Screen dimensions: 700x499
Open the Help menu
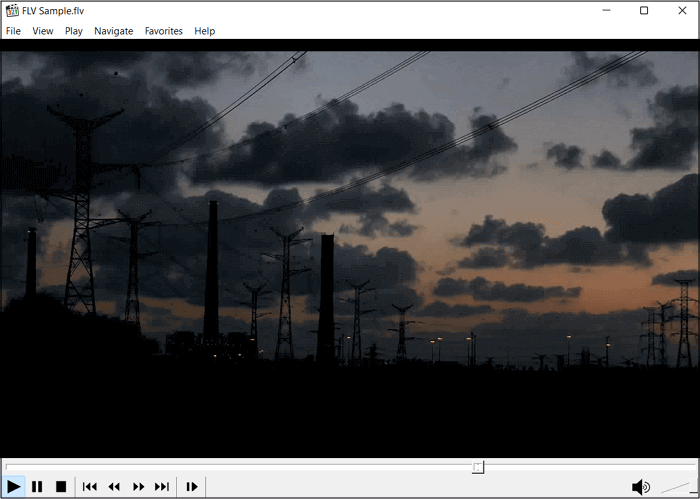205,31
